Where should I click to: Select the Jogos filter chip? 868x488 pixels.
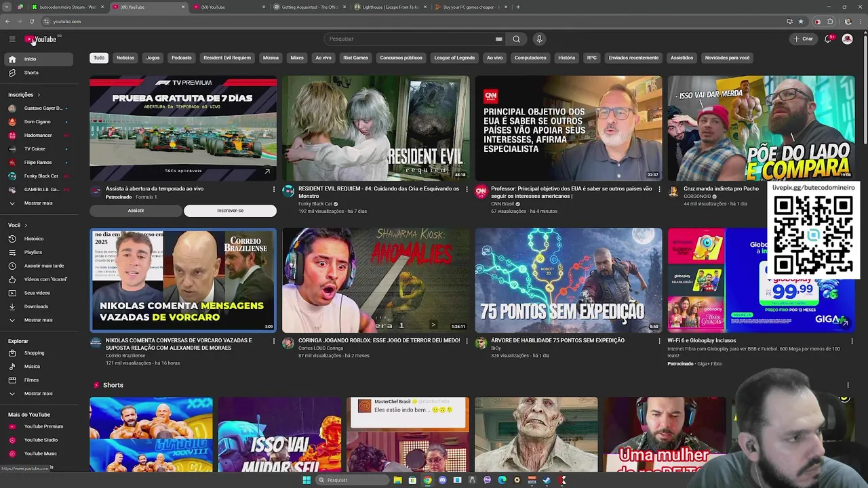point(153,58)
